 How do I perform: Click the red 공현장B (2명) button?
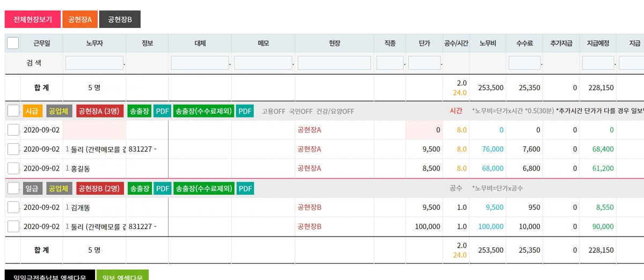(x=100, y=188)
